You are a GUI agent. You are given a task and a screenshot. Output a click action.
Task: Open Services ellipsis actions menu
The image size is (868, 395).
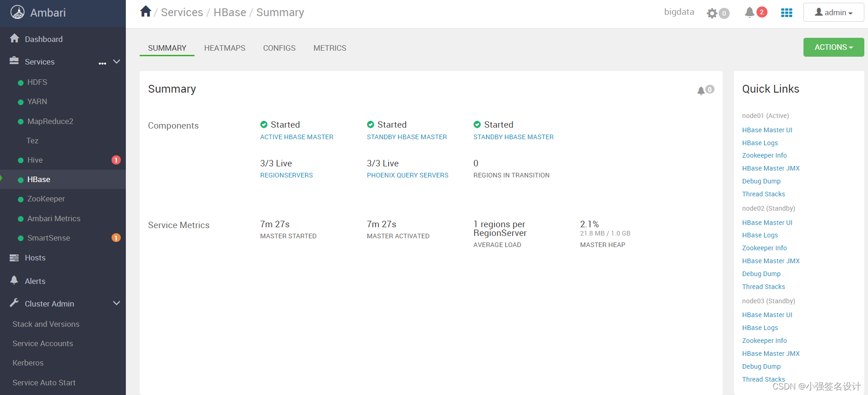102,63
